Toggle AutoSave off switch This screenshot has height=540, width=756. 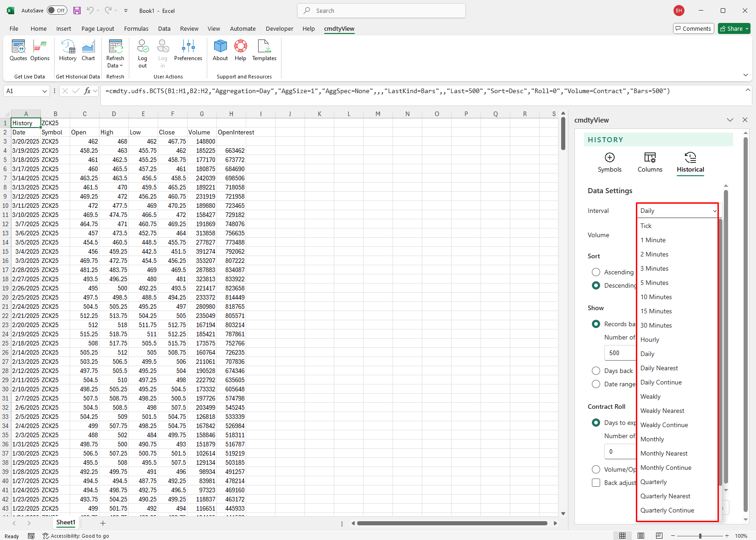[x=57, y=11]
